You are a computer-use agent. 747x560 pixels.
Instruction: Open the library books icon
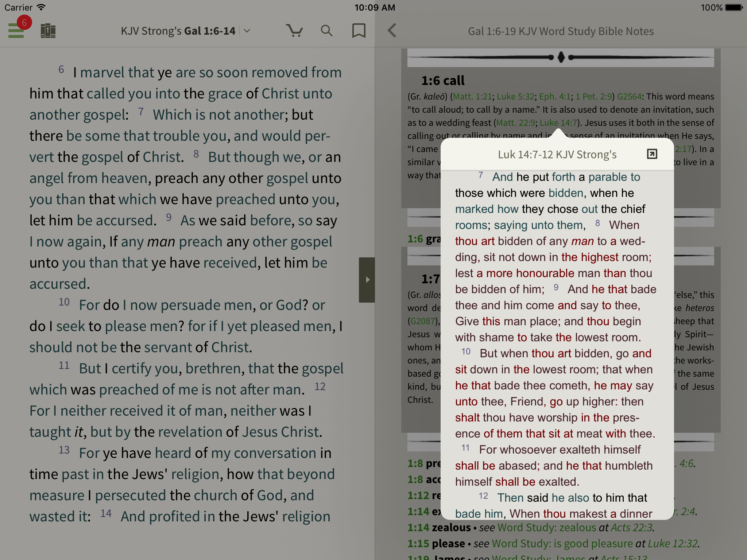pyautogui.click(x=49, y=31)
